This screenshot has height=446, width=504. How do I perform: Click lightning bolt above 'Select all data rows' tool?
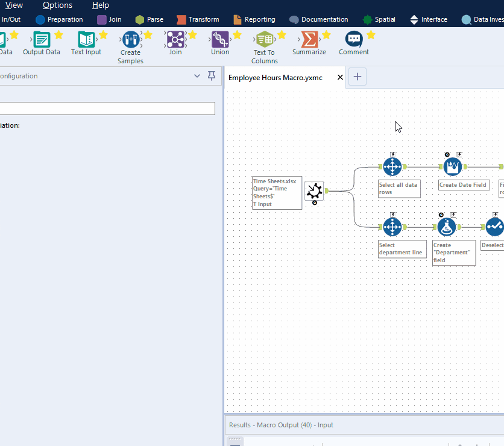click(393, 154)
